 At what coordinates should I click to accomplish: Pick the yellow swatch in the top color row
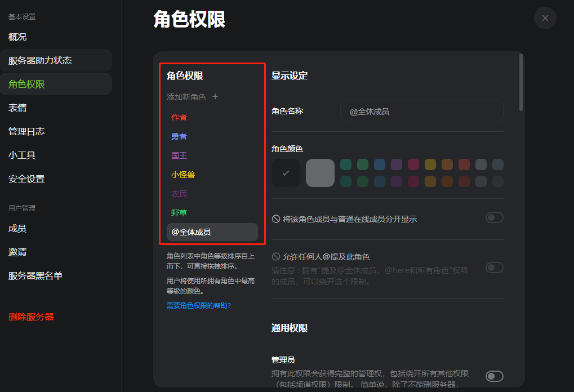click(430, 164)
